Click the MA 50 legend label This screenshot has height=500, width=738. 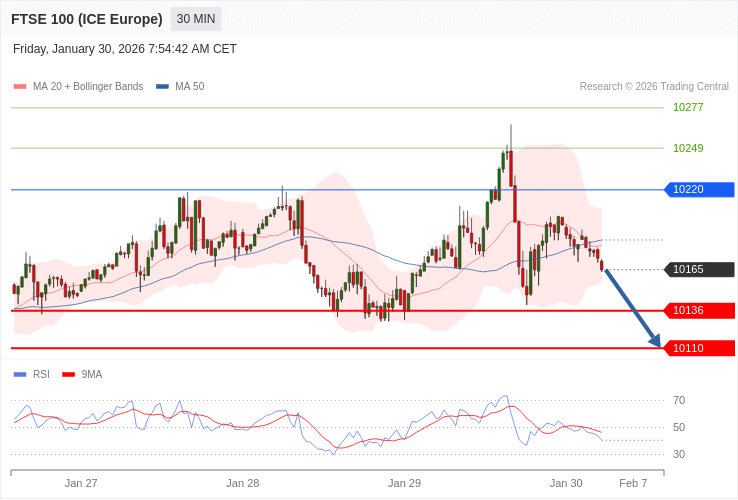click(x=190, y=87)
